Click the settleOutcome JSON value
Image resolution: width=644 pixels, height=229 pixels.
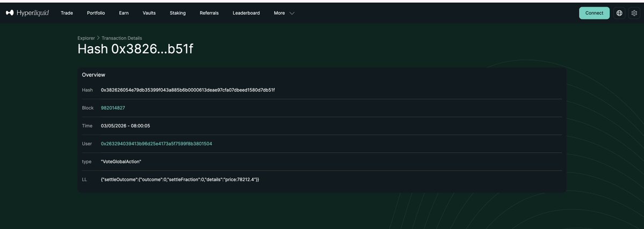(180, 180)
